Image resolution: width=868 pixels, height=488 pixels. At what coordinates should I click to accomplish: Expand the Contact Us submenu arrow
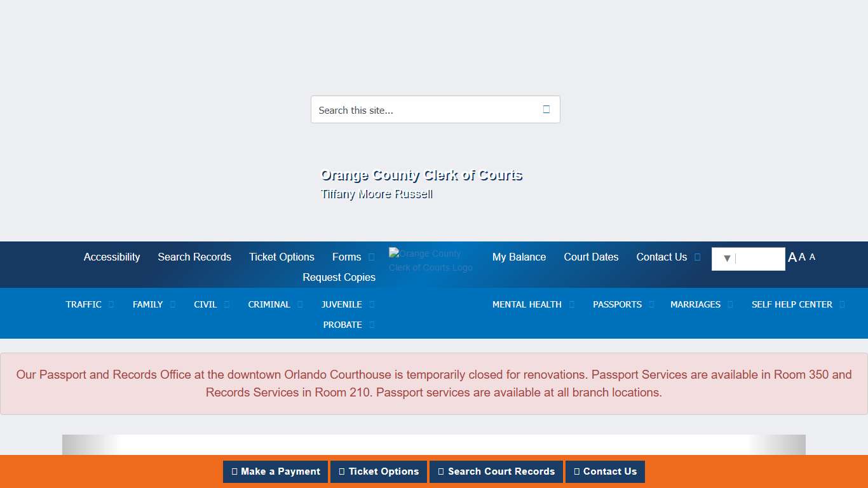click(697, 257)
